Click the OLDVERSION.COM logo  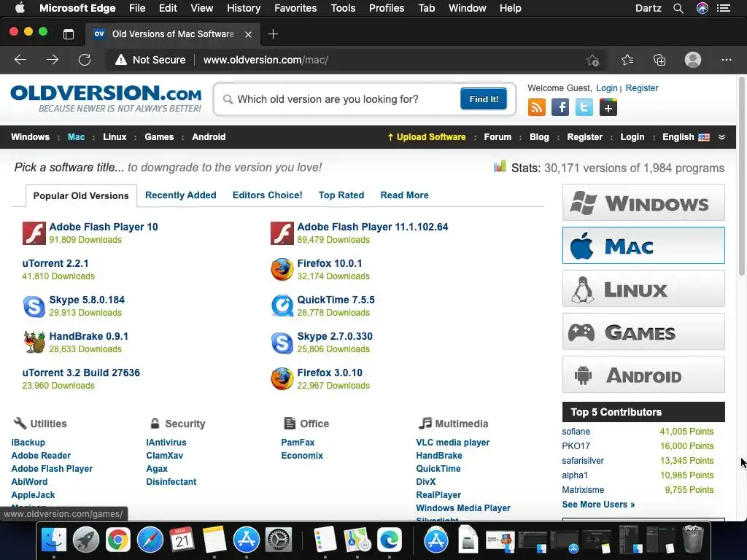point(106,98)
